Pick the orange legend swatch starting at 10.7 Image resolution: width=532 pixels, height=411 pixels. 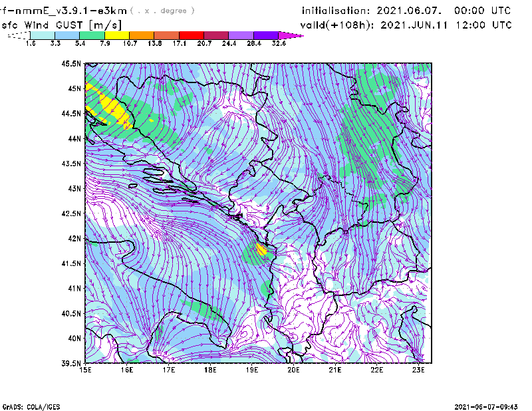coord(142,35)
